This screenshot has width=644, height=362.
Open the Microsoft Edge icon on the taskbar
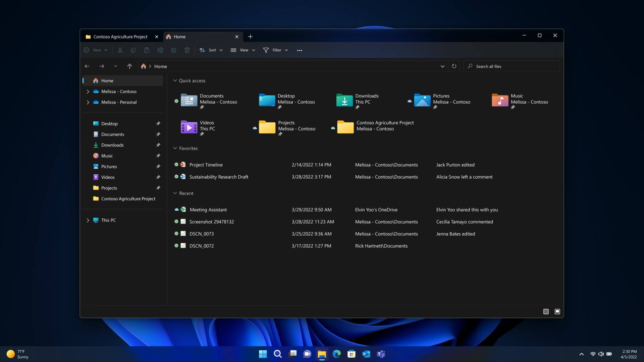tap(336, 354)
